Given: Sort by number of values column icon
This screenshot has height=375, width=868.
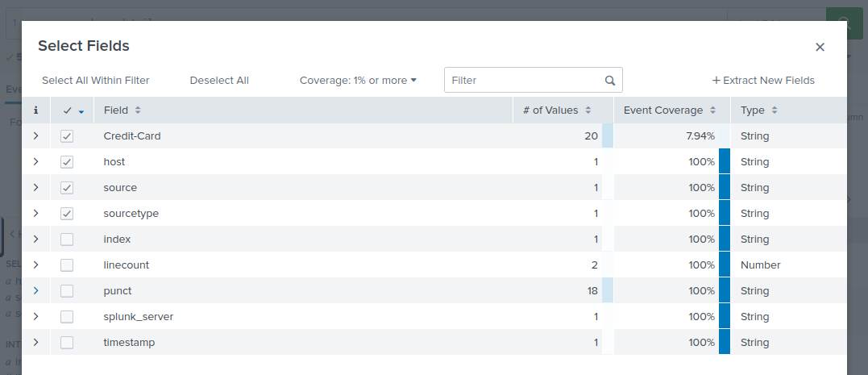Looking at the screenshot, I should [588, 110].
